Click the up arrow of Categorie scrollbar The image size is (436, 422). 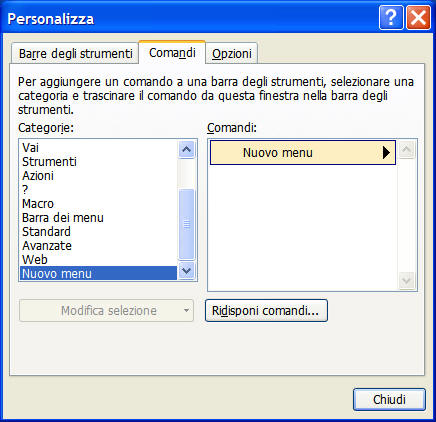pyautogui.click(x=186, y=149)
